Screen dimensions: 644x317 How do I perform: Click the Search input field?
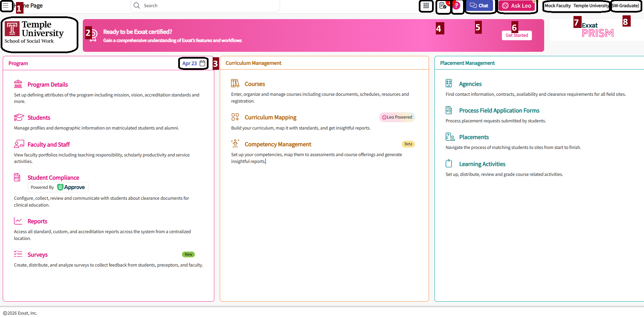pyautogui.click(x=205, y=5)
